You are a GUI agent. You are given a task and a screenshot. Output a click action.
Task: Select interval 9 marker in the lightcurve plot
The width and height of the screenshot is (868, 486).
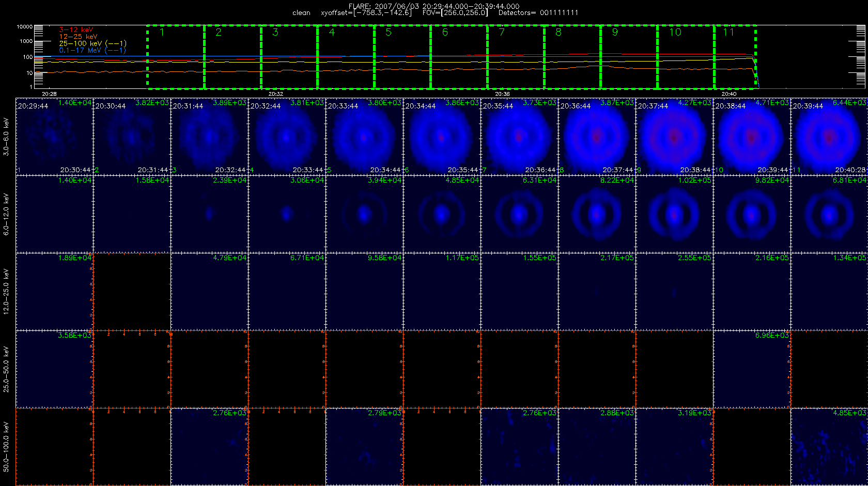pyautogui.click(x=615, y=33)
